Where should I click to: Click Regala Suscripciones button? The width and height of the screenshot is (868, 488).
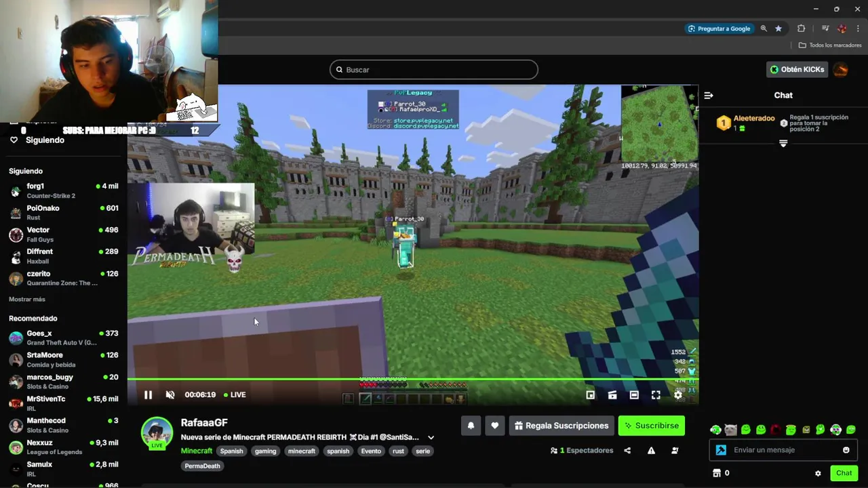(561, 426)
